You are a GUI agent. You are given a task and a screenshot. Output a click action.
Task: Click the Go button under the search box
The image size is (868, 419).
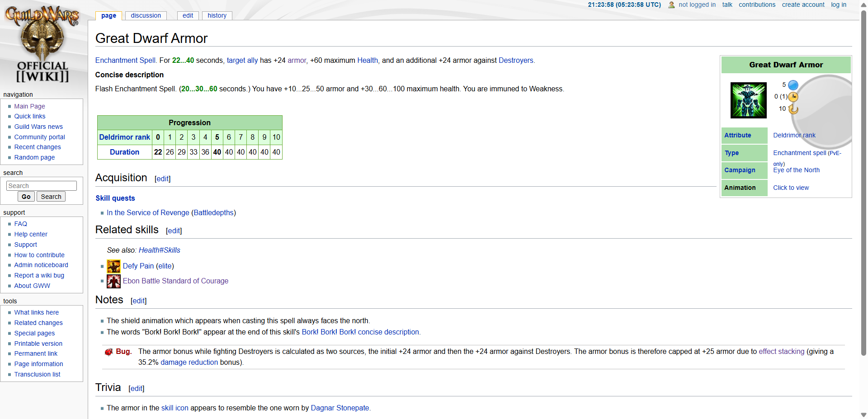pyautogui.click(x=26, y=197)
